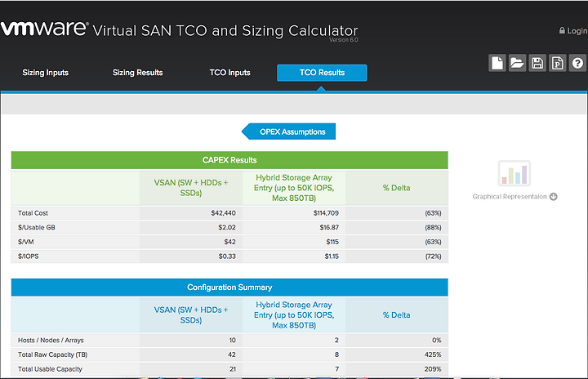Open the TCO Inputs tab
The image size is (588, 379).
(x=229, y=73)
